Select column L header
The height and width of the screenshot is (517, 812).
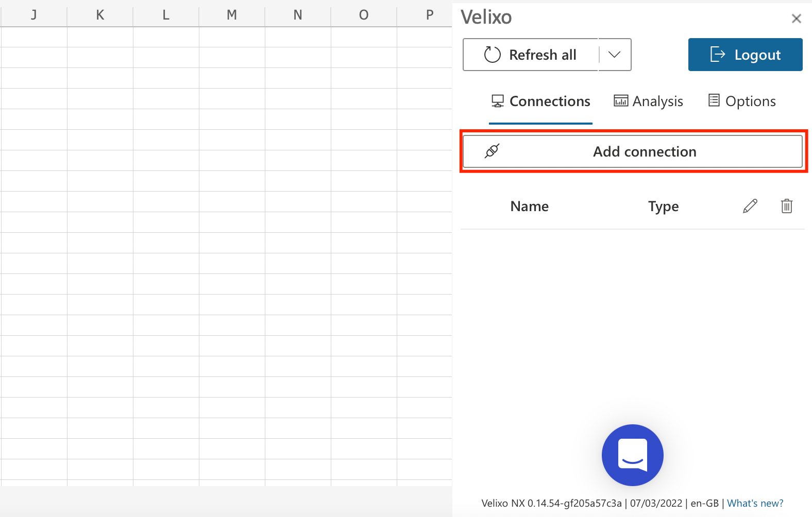[x=166, y=14]
